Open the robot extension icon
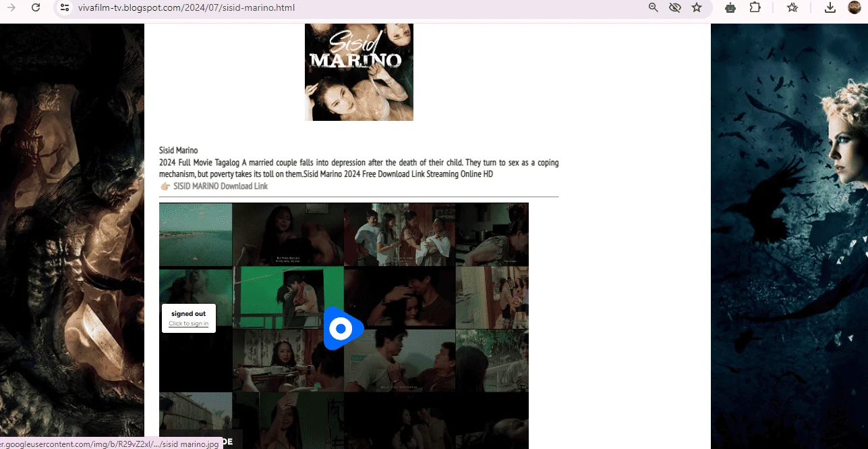The image size is (868, 449). [x=730, y=7]
